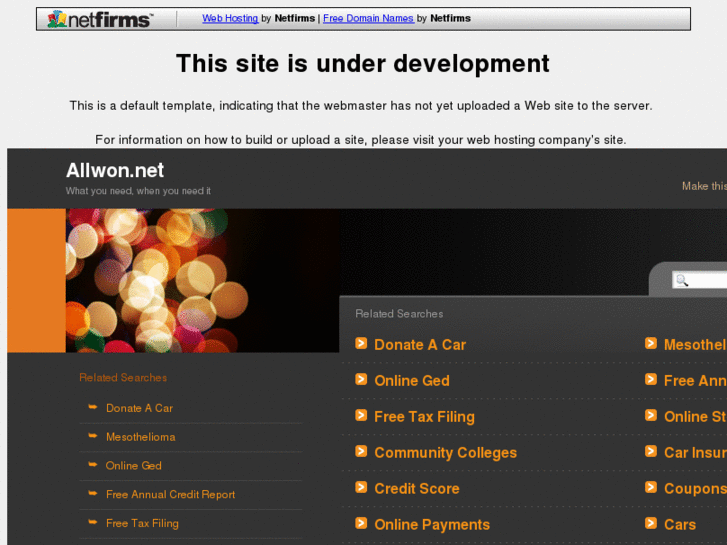Open sidebar Free Tax Filing link
The image size is (727, 545).
click(142, 523)
